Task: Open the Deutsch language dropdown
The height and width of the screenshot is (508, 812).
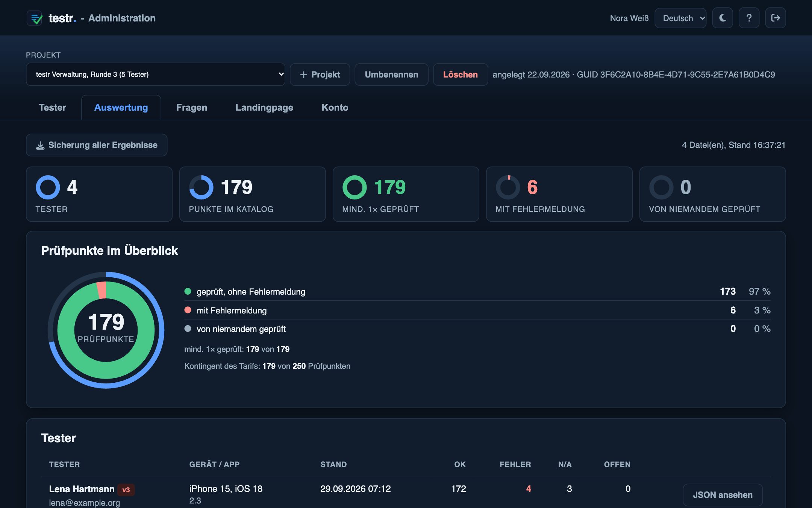Action: coord(680,18)
